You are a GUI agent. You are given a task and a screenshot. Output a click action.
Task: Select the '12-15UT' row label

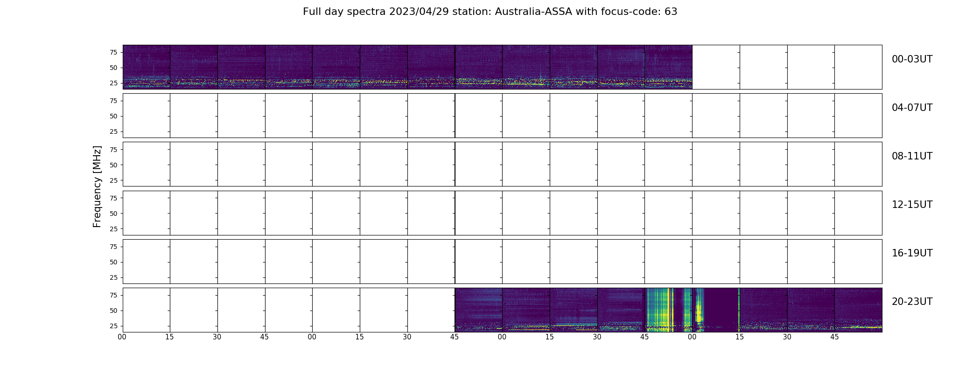coord(912,205)
